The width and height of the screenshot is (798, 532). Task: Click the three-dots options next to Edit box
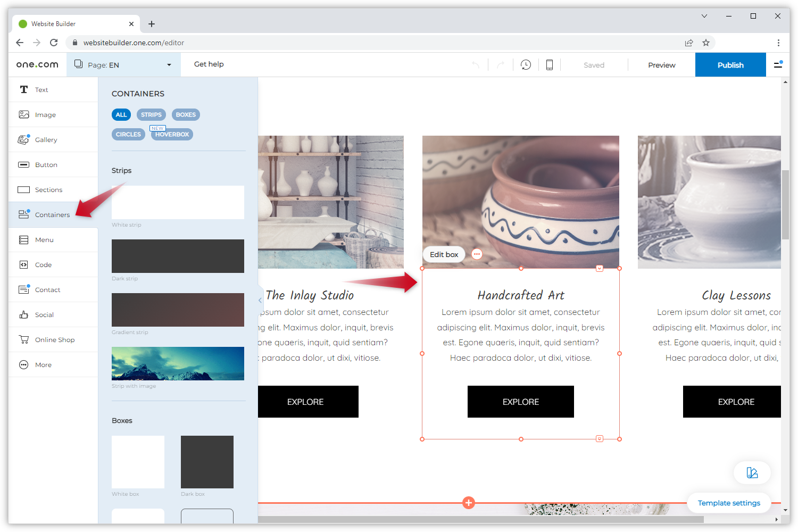pyautogui.click(x=477, y=254)
